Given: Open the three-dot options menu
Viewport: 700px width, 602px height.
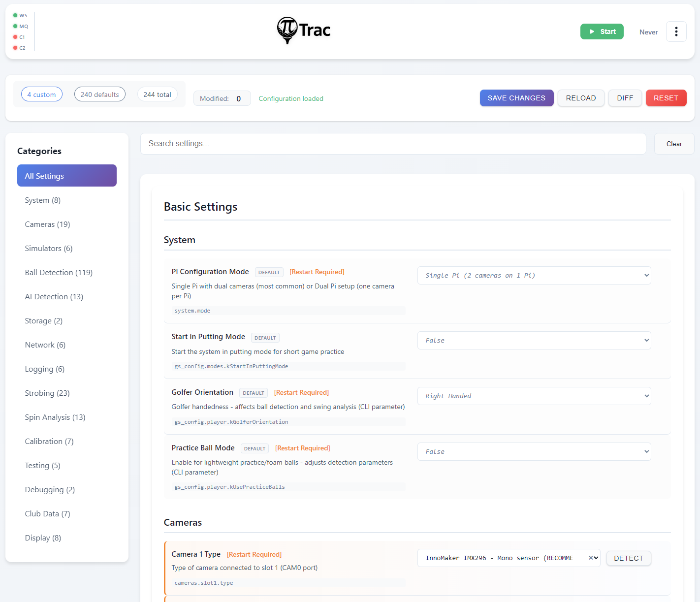Looking at the screenshot, I should point(676,32).
